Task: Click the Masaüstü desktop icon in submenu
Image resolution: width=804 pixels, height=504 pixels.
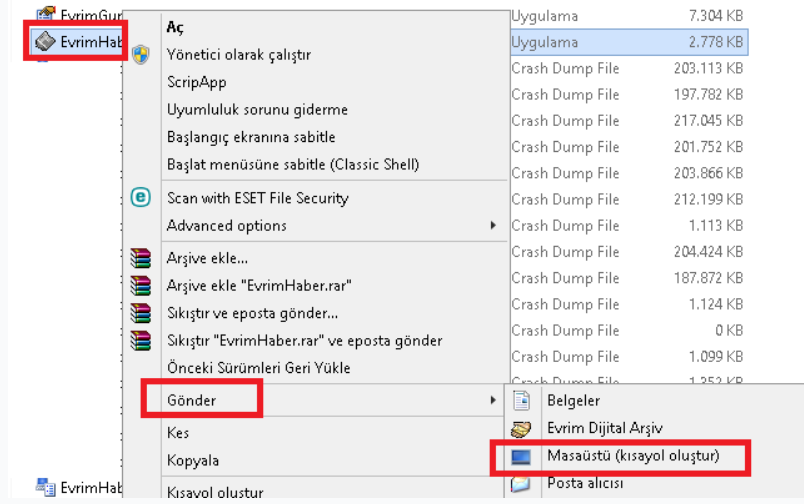Action: coord(520,456)
